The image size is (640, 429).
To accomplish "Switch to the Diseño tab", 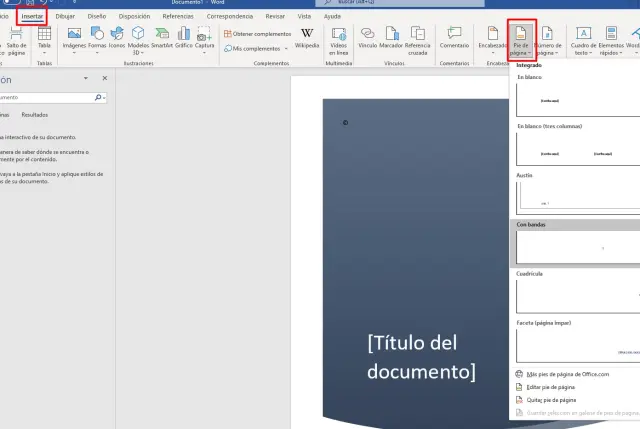I will tap(96, 16).
